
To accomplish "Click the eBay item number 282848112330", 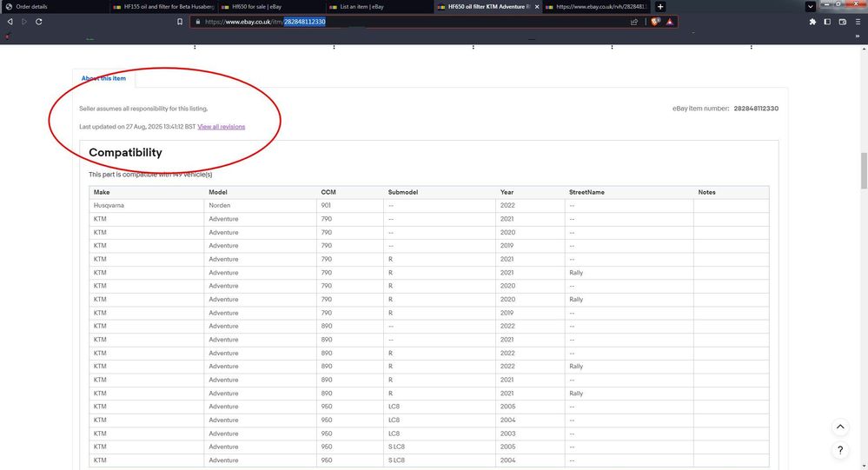I will tap(756, 109).
